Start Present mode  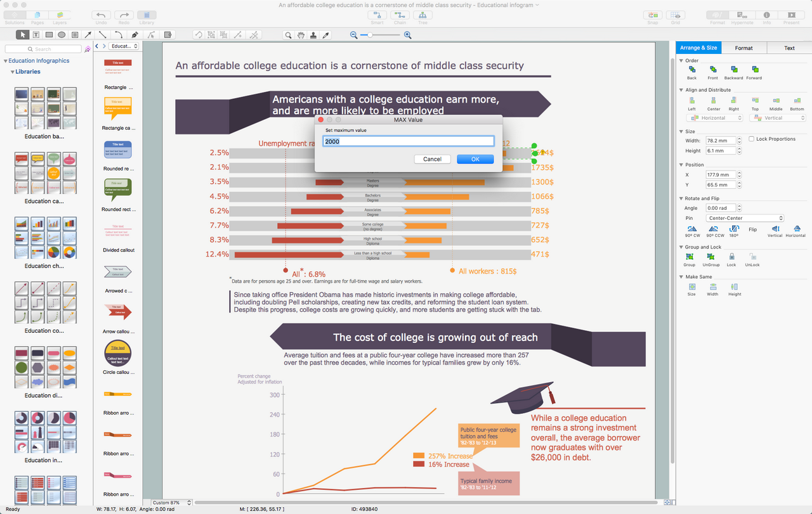point(791,15)
